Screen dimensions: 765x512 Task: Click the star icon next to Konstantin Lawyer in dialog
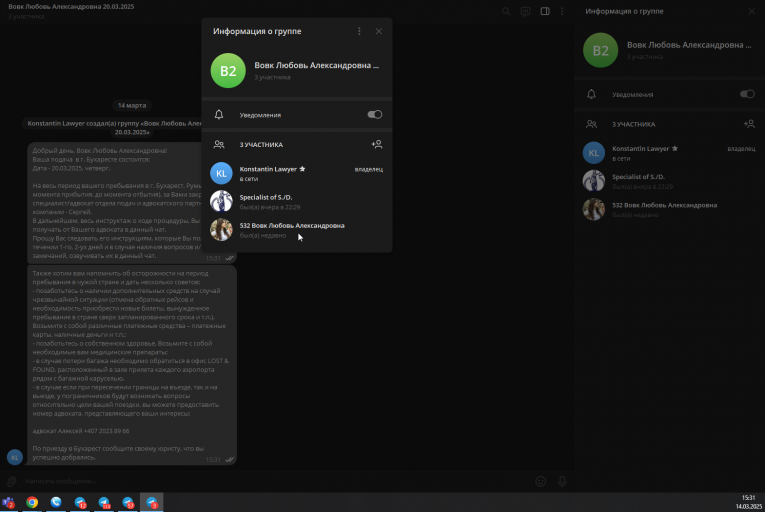click(x=302, y=169)
